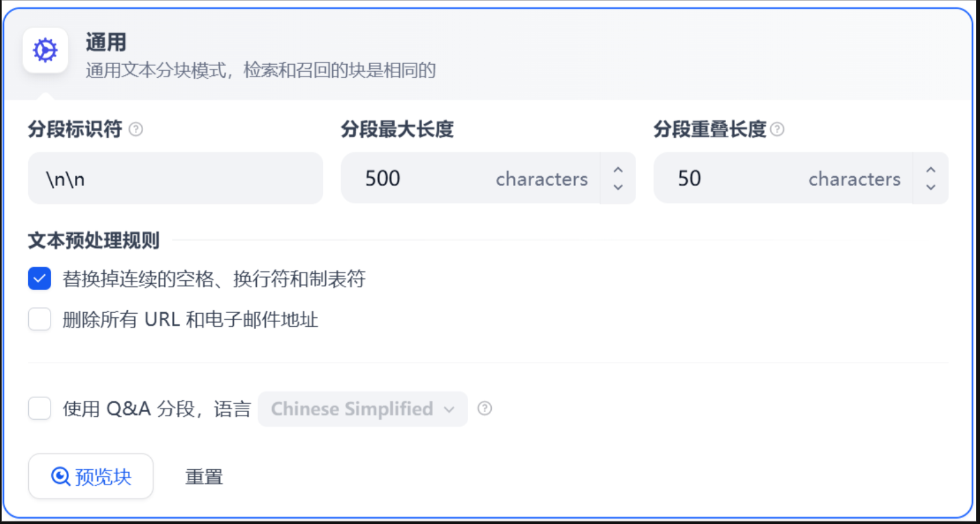Image resolution: width=980 pixels, height=524 pixels.
Task: Enable 删除所有 URL 和电子邮件地址 checkbox
Action: (39, 319)
